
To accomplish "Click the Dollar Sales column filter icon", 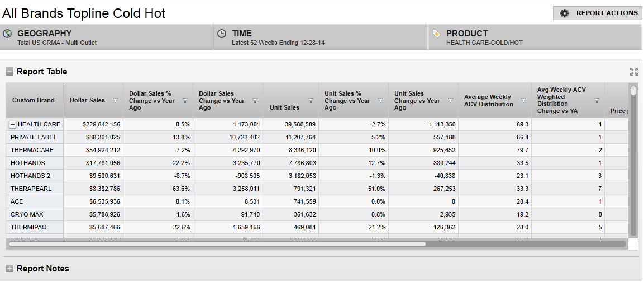I will tap(116, 101).
